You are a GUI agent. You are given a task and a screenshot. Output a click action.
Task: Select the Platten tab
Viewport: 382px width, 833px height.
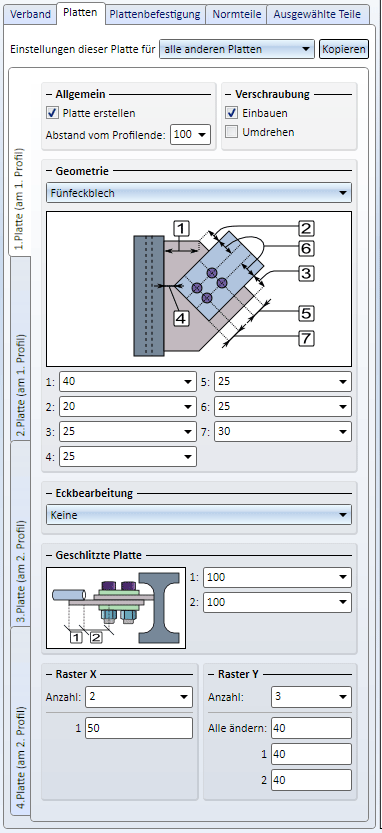coord(80,13)
